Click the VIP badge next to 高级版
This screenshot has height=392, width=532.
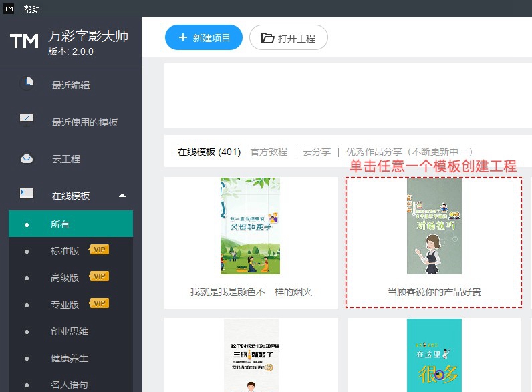point(99,276)
